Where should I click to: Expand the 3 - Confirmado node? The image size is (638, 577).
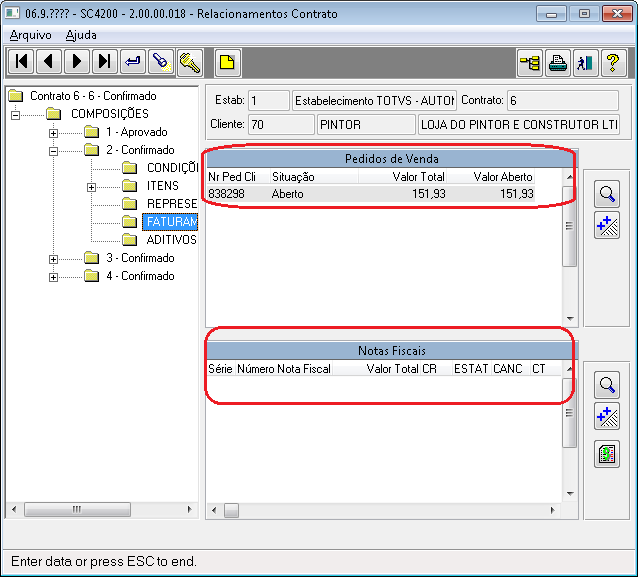pyautogui.click(x=53, y=259)
